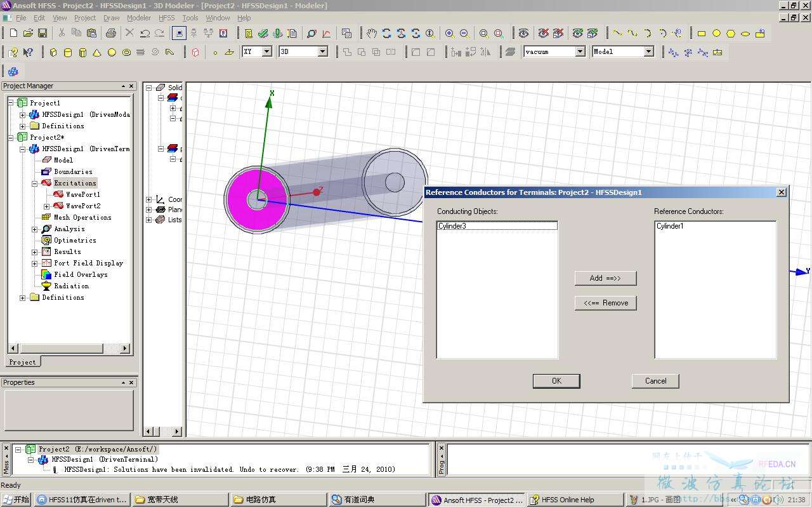Select the Draw Ellipse tool

coord(745,33)
